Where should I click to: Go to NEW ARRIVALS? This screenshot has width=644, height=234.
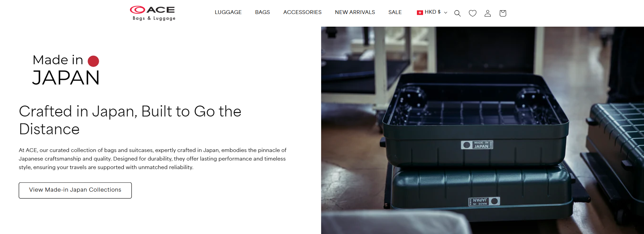click(x=355, y=12)
